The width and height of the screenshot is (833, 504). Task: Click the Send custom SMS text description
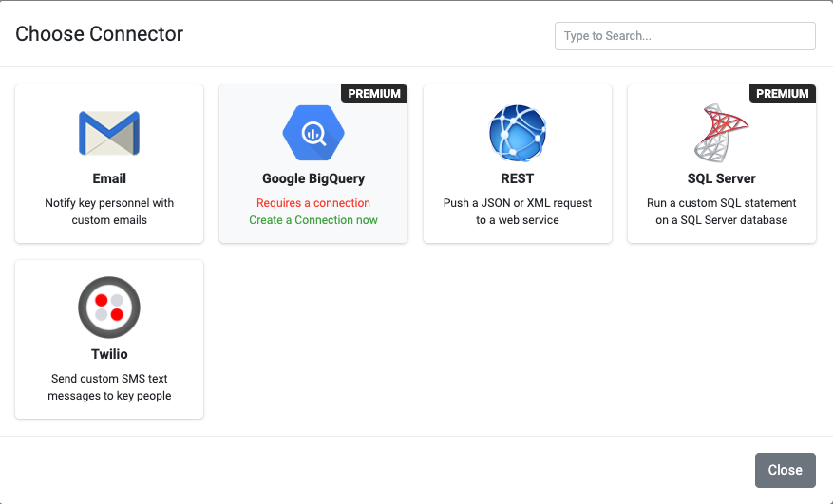click(109, 387)
